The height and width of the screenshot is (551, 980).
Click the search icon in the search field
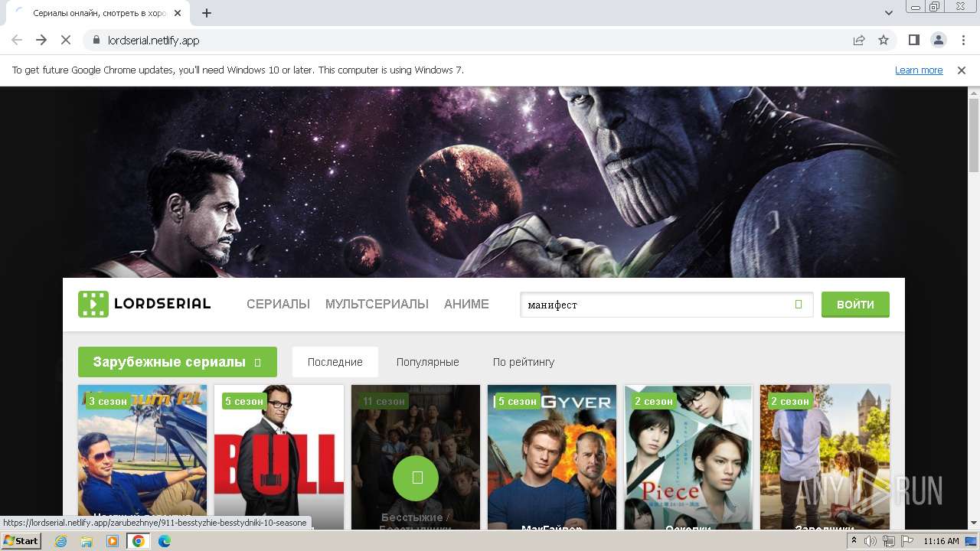[799, 305]
